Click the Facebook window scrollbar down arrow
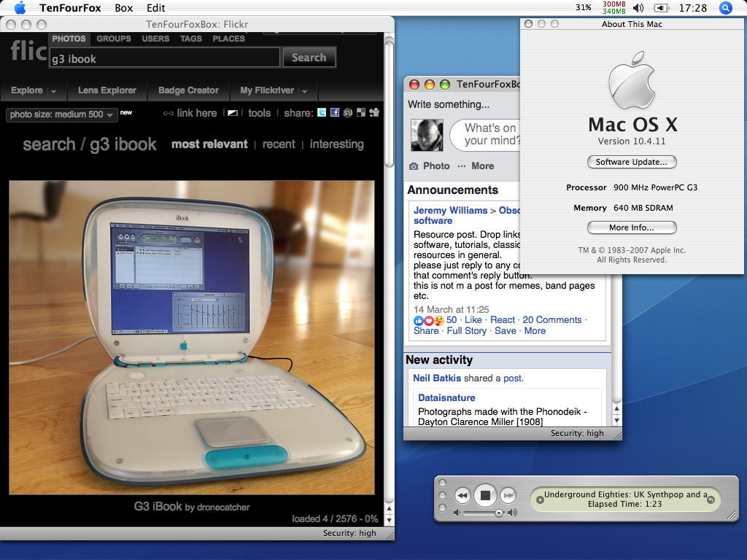Screen dimensions: 747x560 [x=616, y=421]
